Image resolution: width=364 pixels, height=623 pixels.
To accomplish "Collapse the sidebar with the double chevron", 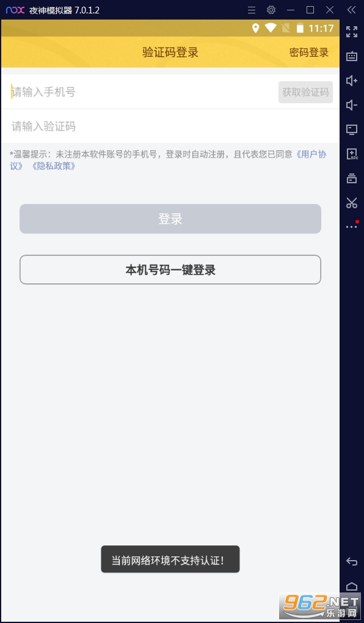I will coord(351,10).
